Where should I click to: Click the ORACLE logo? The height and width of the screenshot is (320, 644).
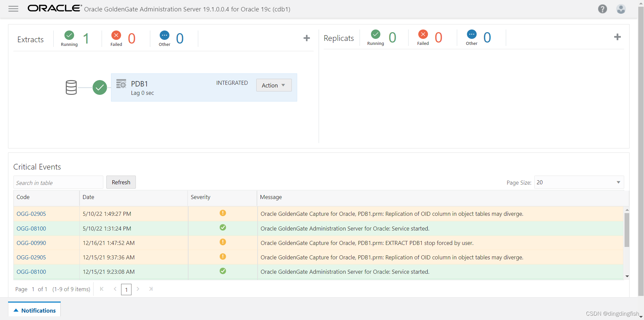pyautogui.click(x=55, y=8)
